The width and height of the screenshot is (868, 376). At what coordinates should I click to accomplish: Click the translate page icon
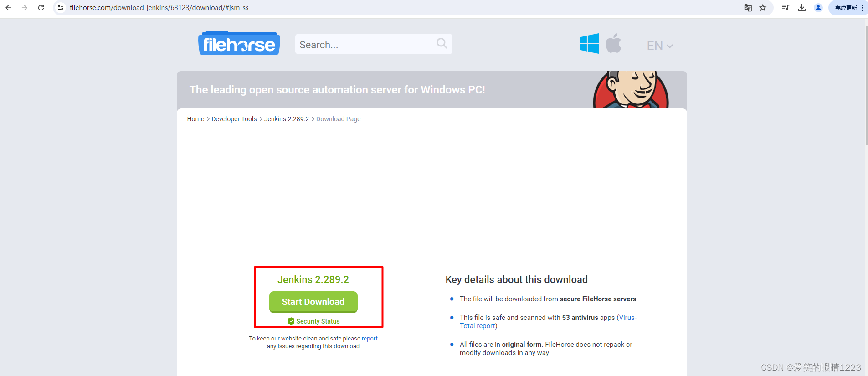click(x=748, y=8)
